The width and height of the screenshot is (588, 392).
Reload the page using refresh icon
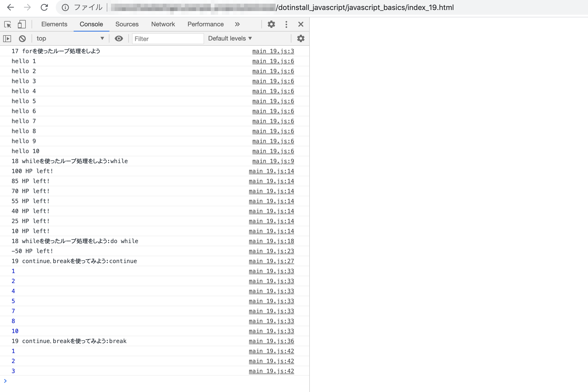point(44,7)
